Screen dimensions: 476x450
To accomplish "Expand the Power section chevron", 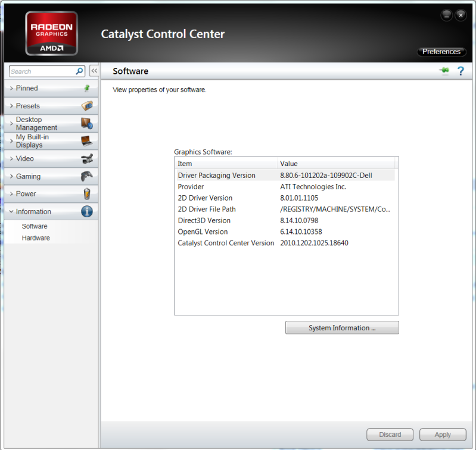I will [11, 194].
